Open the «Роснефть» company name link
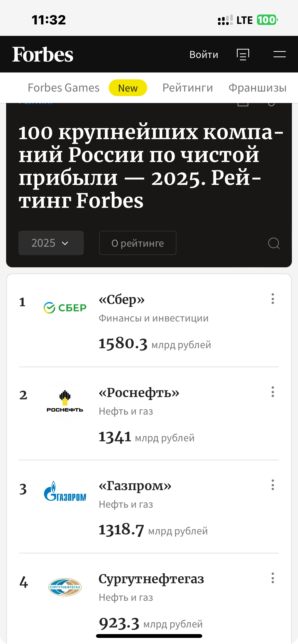 point(139,393)
